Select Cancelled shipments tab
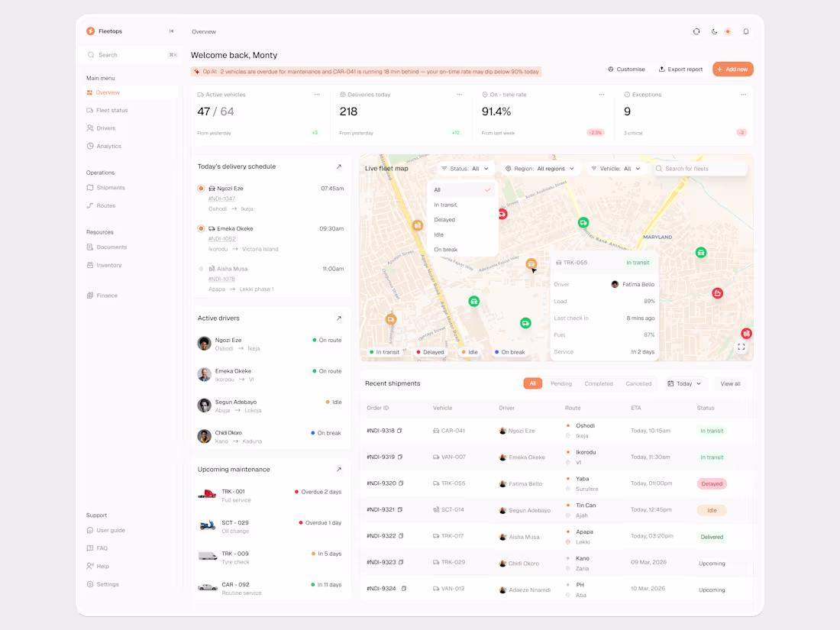The image size is (840, 630). (638, 383)
